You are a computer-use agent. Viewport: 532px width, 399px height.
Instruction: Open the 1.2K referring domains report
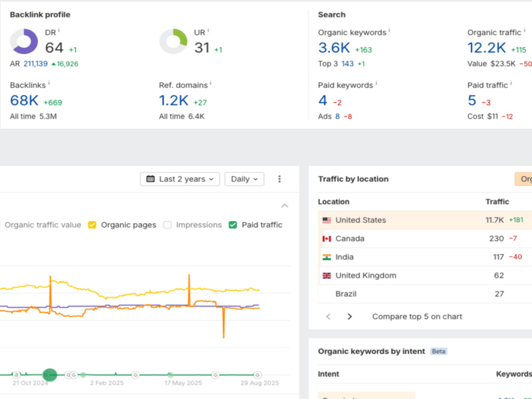tap(173, 101)
